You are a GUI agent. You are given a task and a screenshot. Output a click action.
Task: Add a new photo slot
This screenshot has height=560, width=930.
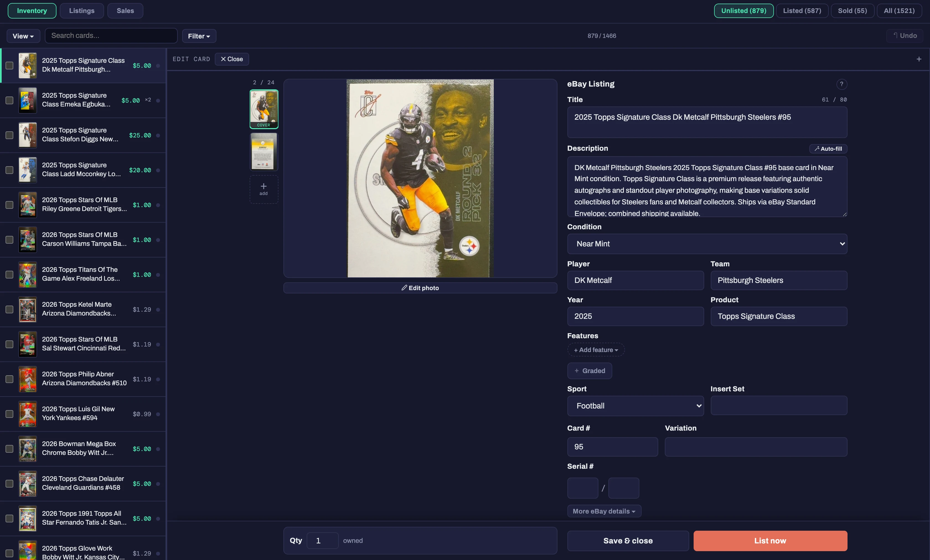tap(263, 189)
